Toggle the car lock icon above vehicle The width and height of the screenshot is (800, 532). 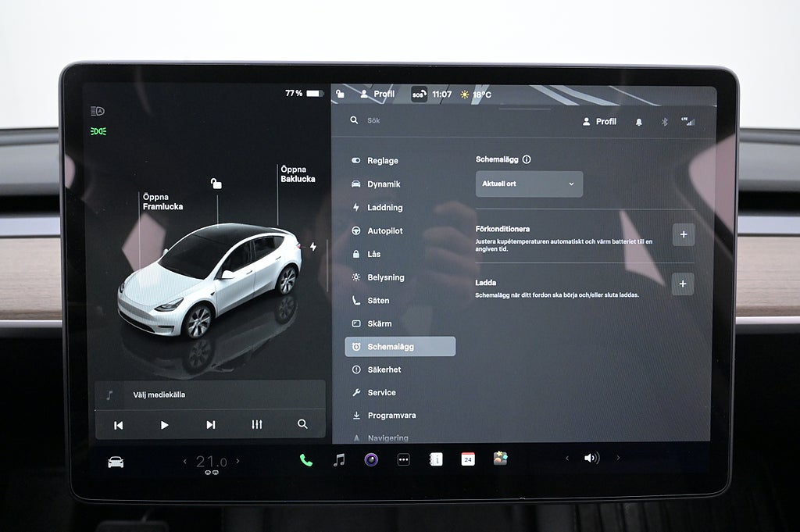pyautogui.click(x=216, y=184)
